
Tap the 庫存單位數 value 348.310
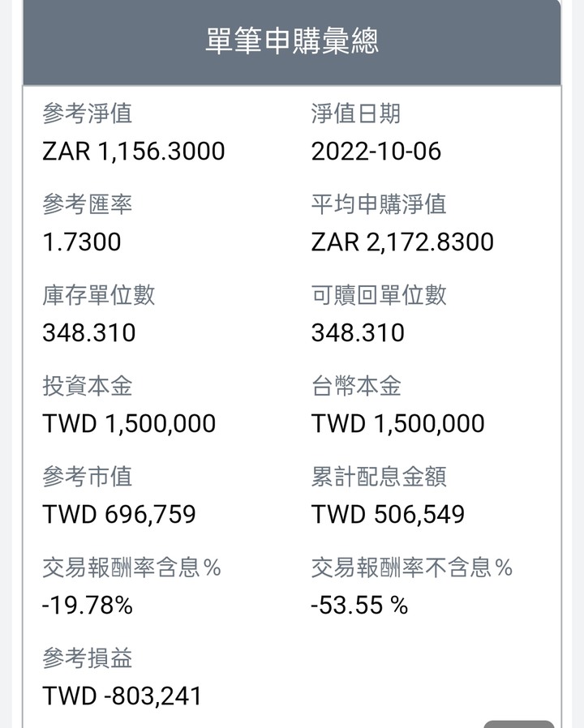(88, 332)
